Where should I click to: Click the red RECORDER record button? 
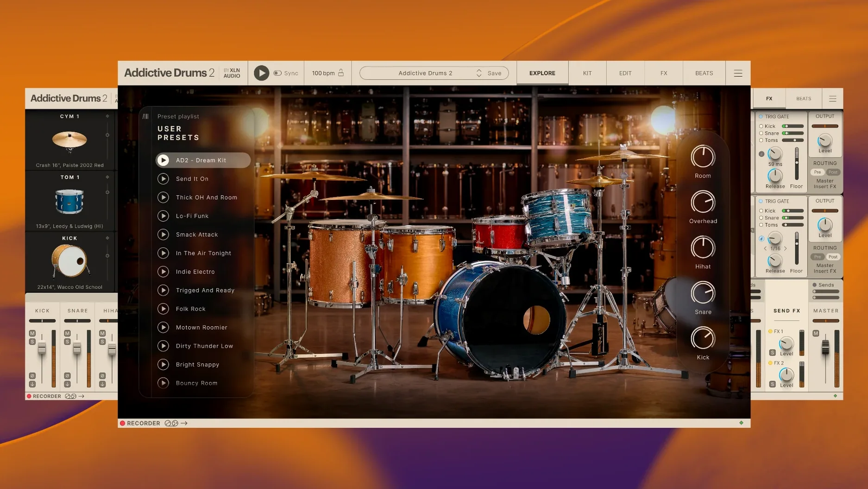point(123,423)
